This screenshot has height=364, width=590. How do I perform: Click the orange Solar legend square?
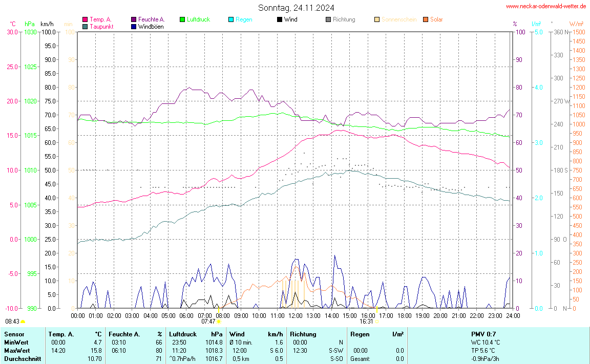[x=426, y=19]
